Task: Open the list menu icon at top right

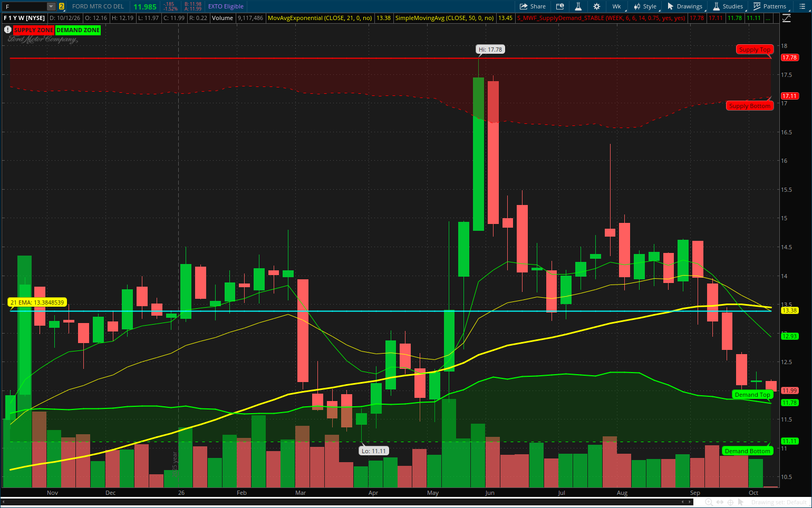Action: pyautogui.click(x=803, y=6)
